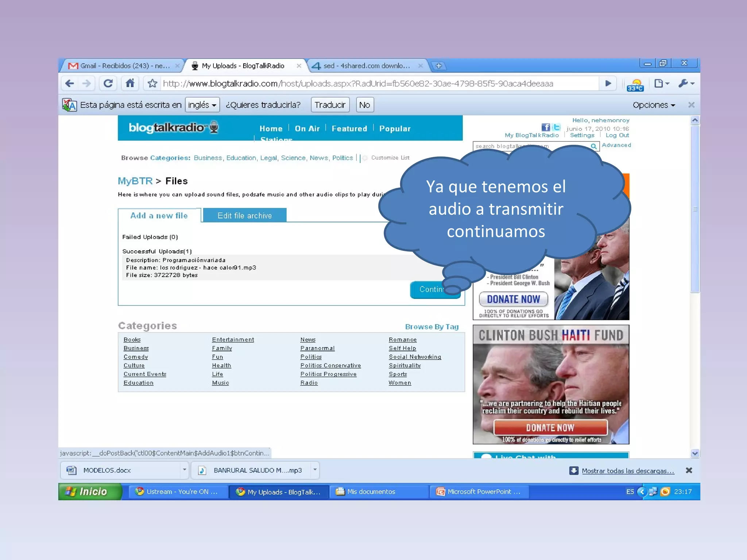This screenshot has height=560, width=747.
Task: Go back with the browser back arrow
Action: [x=69, y=83]
